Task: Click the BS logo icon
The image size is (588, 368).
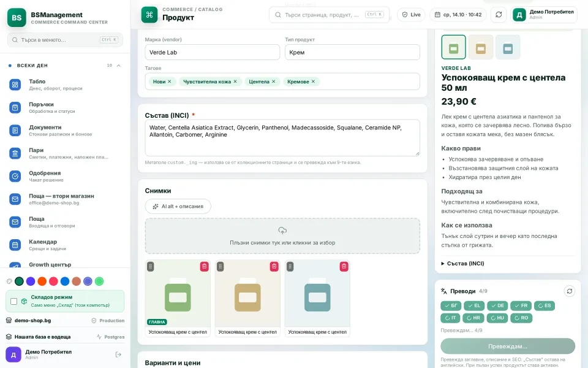Action: (17, 18)
